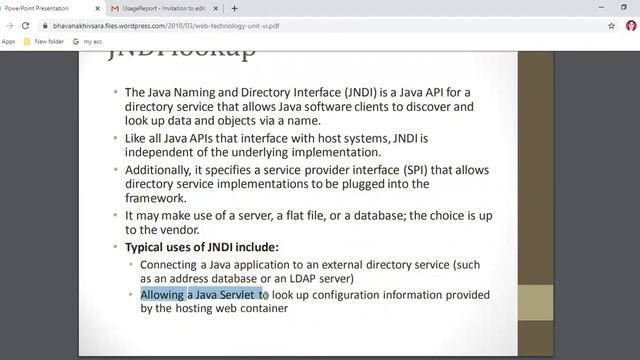Click the word 'framework.'
This screenshot has width=640, height=360.
pyautogui.click(x=156, y=198)
